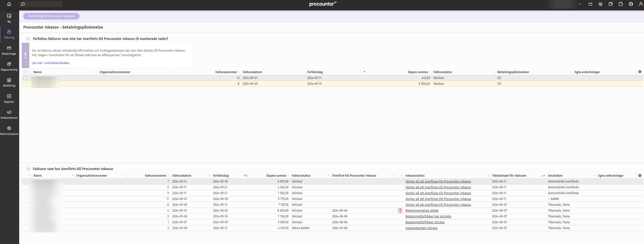Click the stacked windows icon
644x244 pixels.
(611, 4)
